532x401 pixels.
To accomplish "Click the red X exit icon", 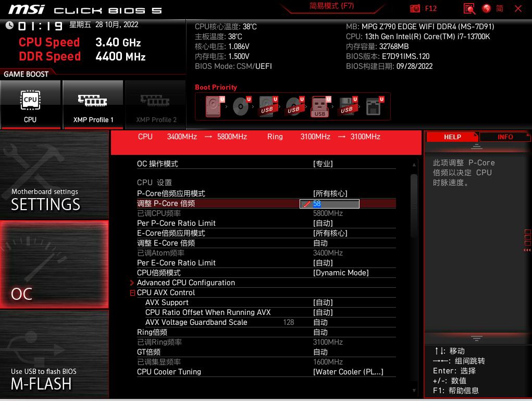I will [518, 8].
